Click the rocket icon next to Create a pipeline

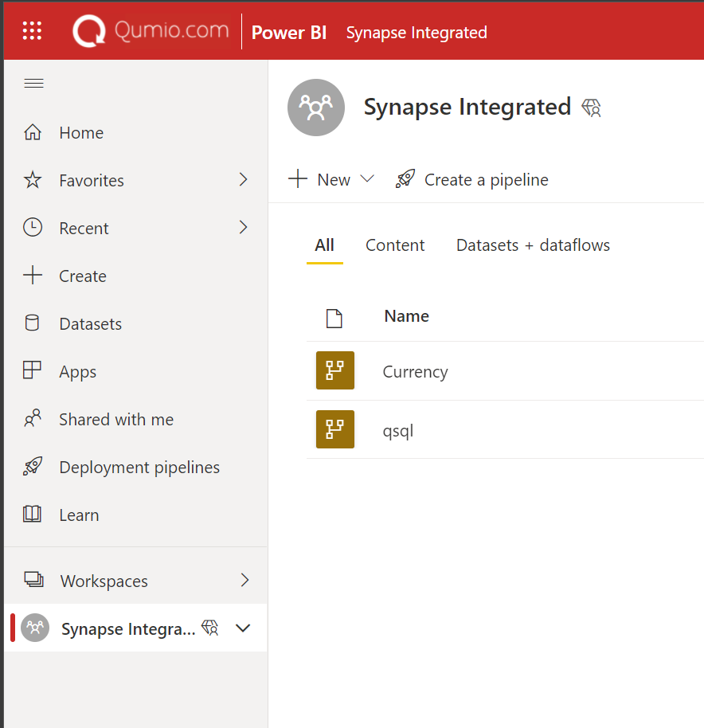tap(405, 178)
